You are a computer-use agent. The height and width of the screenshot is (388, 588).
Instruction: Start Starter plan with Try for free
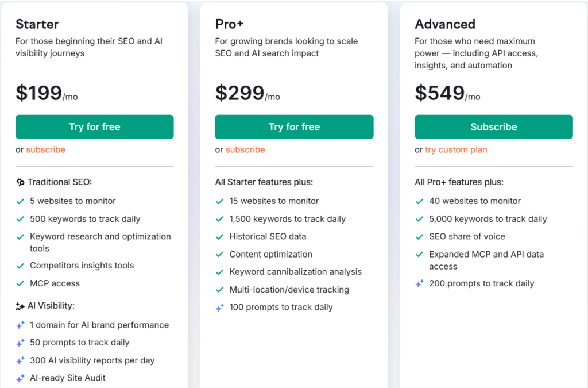[95, 127]
